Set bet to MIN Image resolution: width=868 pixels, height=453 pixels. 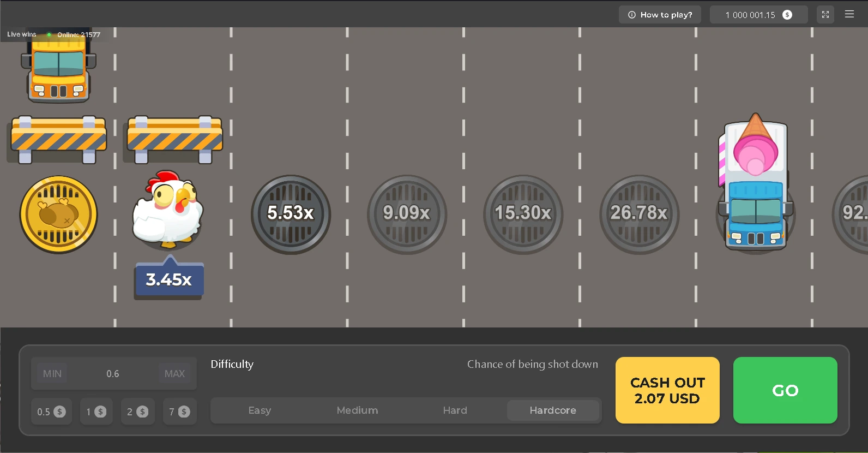[52, 374]
